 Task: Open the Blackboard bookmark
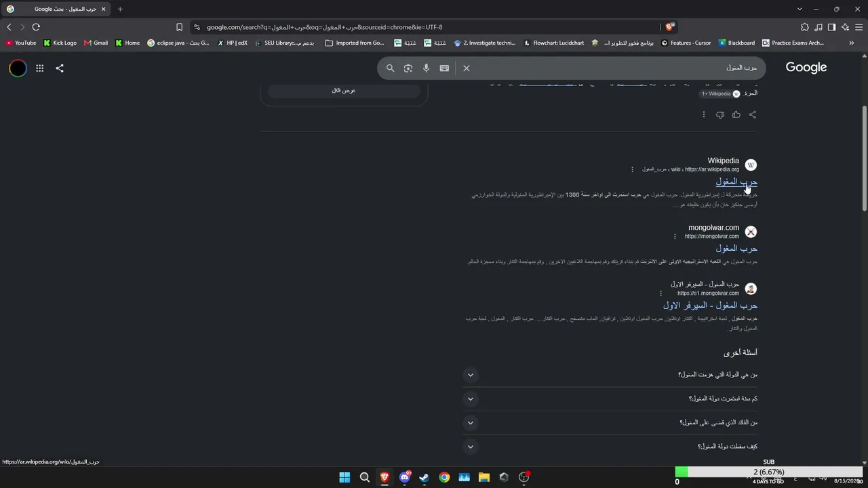[736, 43]
